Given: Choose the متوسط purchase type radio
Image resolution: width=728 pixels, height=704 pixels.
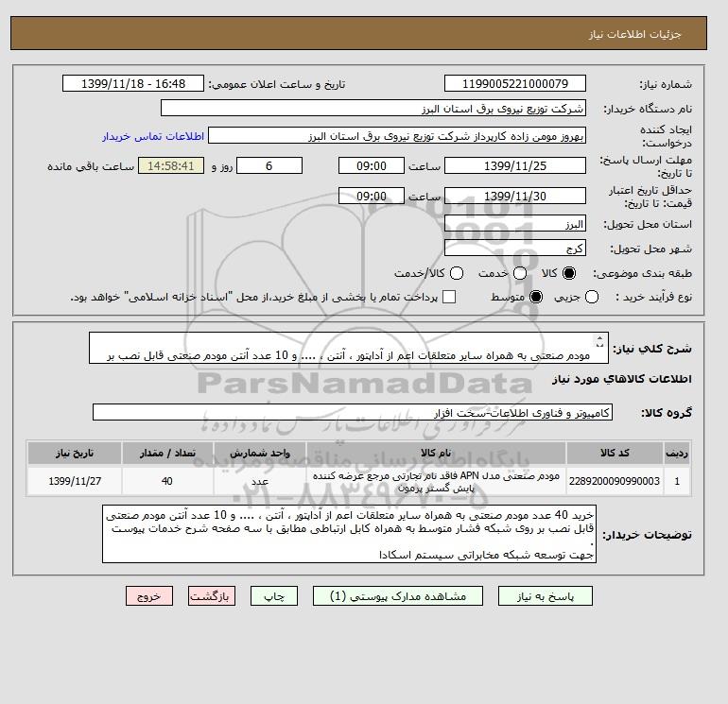Looking at the screenshot, I should [x=536, y=297].
